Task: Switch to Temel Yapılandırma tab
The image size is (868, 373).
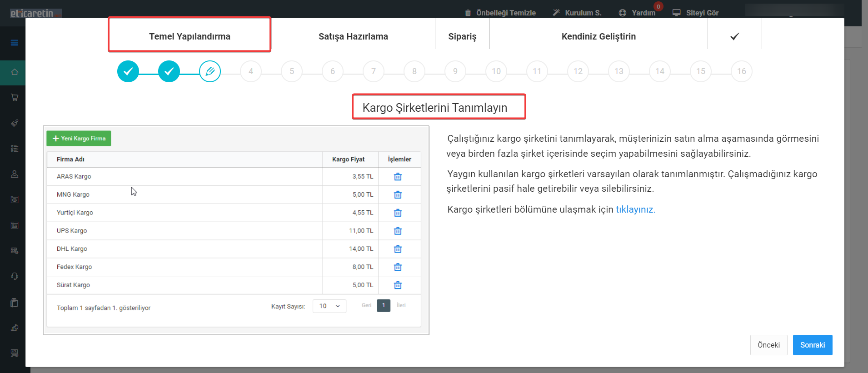Action: (x=190, y=36)
